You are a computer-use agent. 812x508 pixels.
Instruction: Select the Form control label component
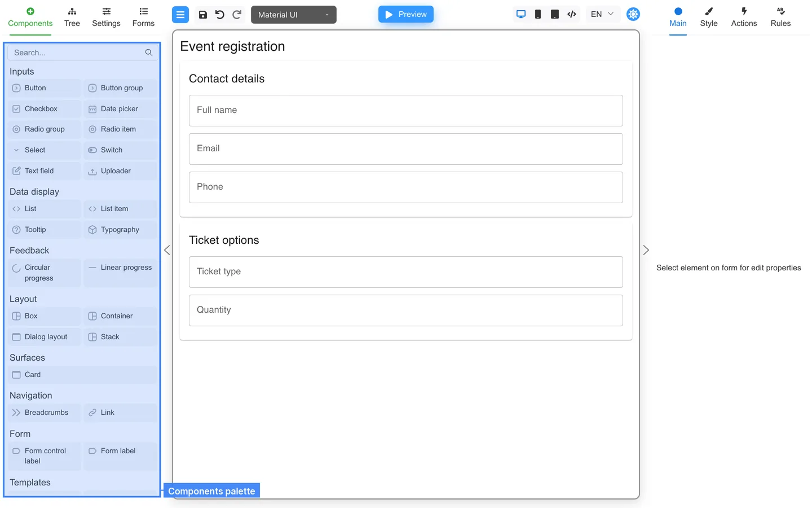tap(44, 456)
